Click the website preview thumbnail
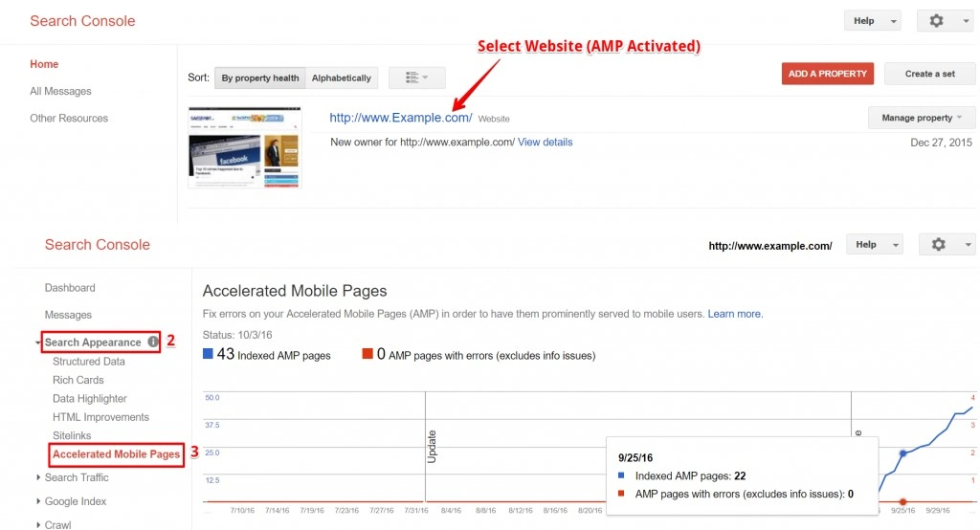 pos(245,147)
